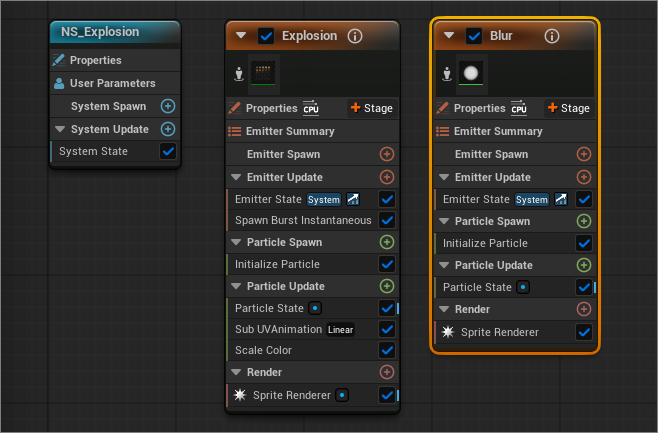Image resolution: width=658 pixels, height=433 pixels.
Task: Add module to System Spawn with plus icon
Action: (x=168, y=106)
